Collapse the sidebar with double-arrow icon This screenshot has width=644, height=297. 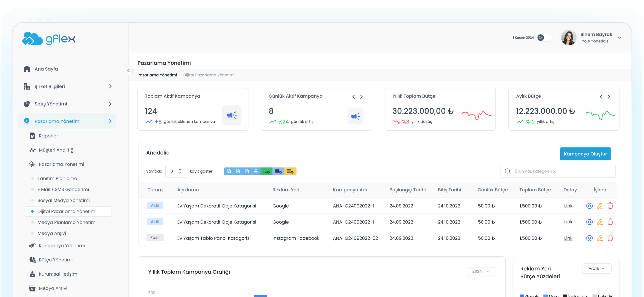[128, 71]
